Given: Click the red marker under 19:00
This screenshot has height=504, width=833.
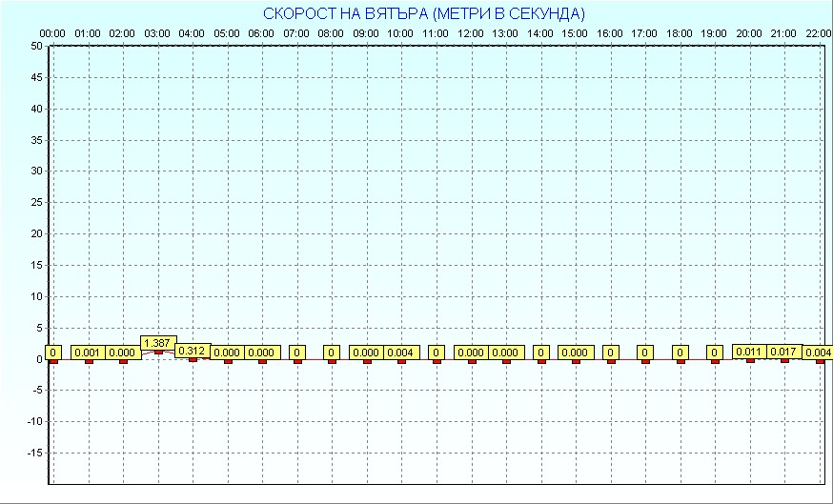Looking at the screenshot, I should (x=715, y=361).
